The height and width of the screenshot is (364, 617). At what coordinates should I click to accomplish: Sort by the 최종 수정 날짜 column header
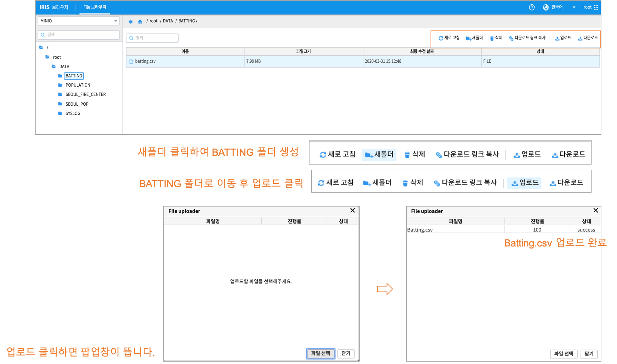click(x=422, y=51)
